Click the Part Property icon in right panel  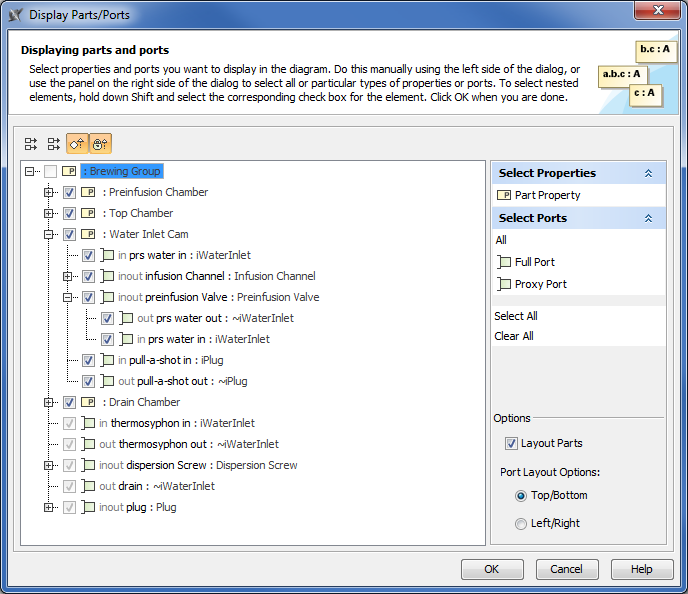tap(504, 195)
